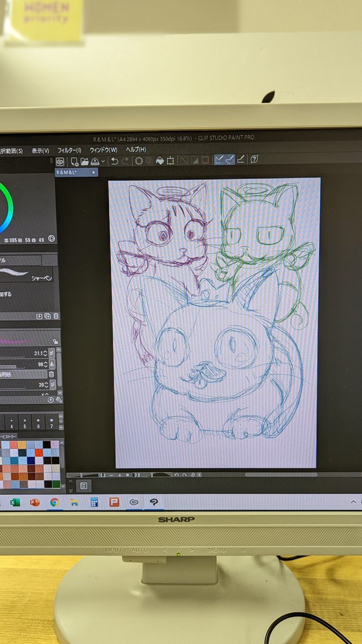Pick the dark green color history swatch
362x644 pixels.
pos(55,483)
